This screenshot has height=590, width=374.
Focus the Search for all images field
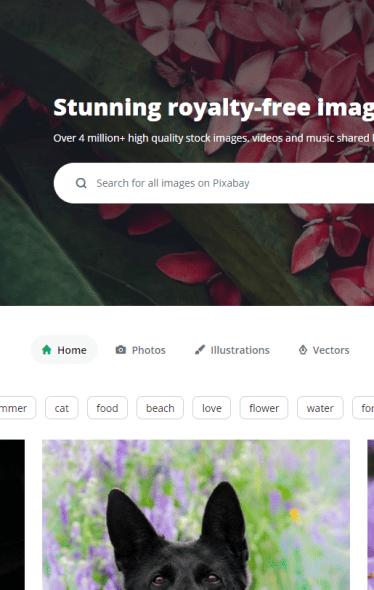214,183
